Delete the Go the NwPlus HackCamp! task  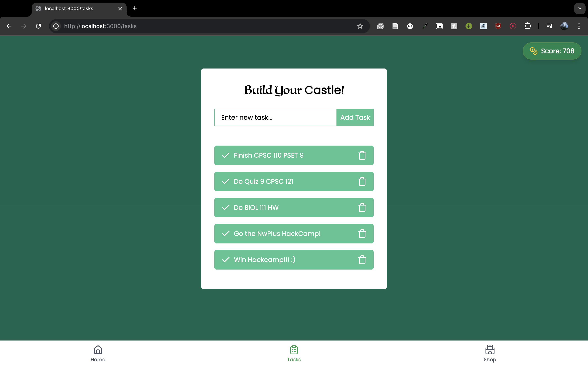(362, 233)
